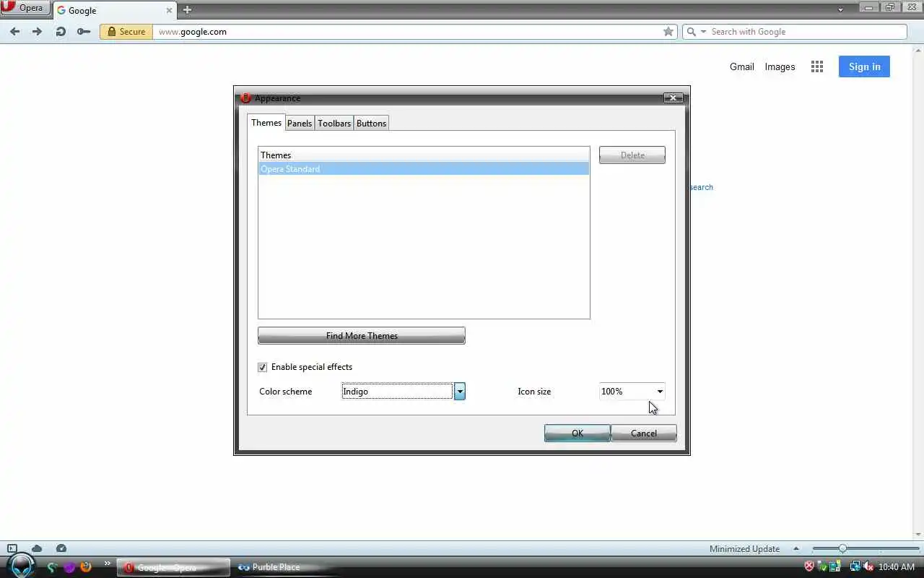Close the Google tab
The width and height of the screenshot is (924, 578).
pos(170,10)
